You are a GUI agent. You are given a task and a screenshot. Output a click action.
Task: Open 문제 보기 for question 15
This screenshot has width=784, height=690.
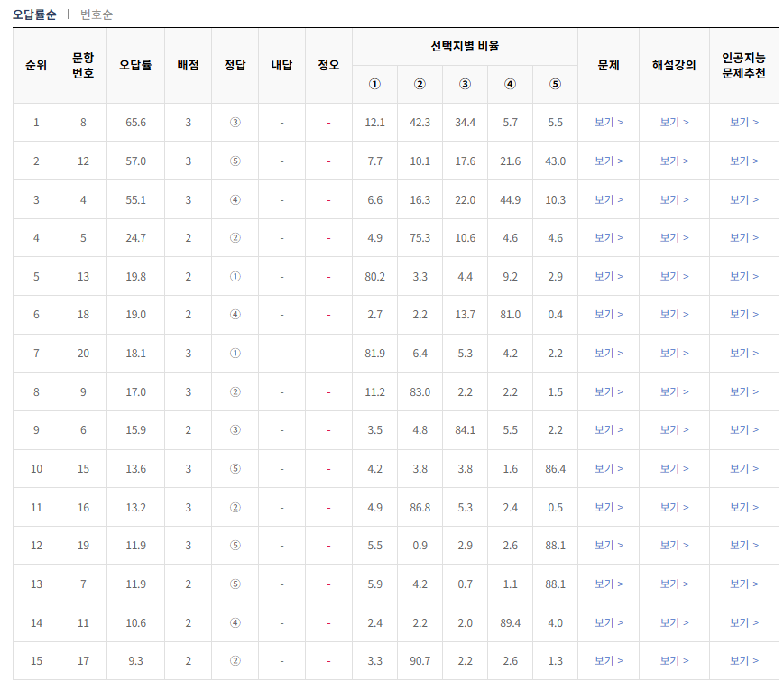(x=609, y=469)
